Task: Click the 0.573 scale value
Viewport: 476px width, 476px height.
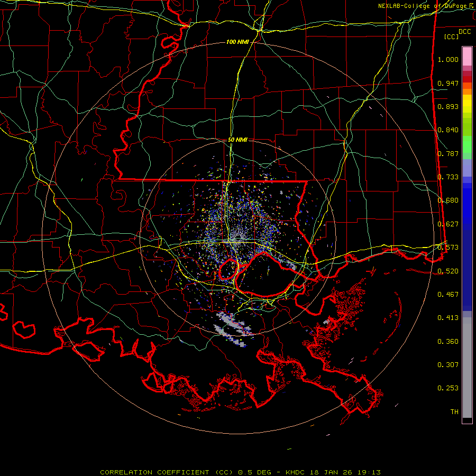Action: pyautogui.click(x=448, y=248)
